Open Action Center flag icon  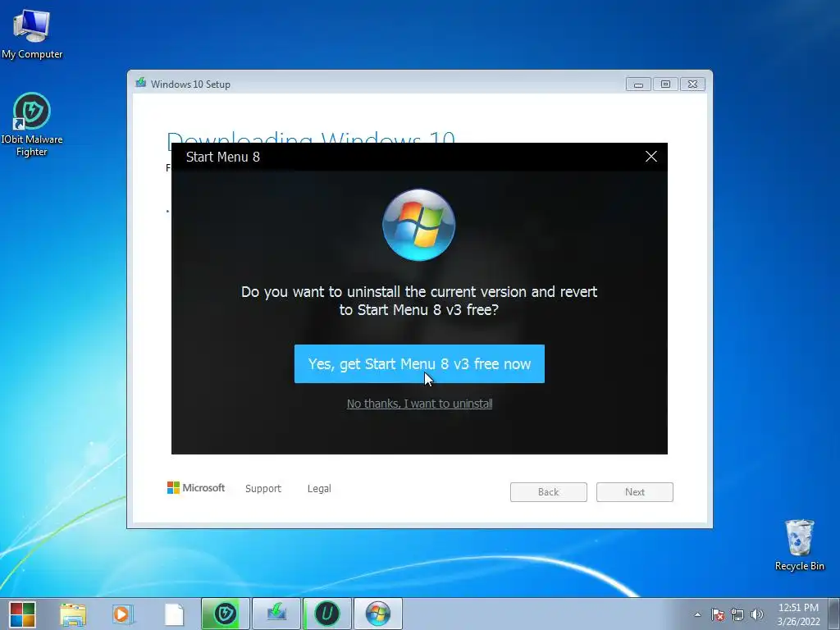point(717,614)
